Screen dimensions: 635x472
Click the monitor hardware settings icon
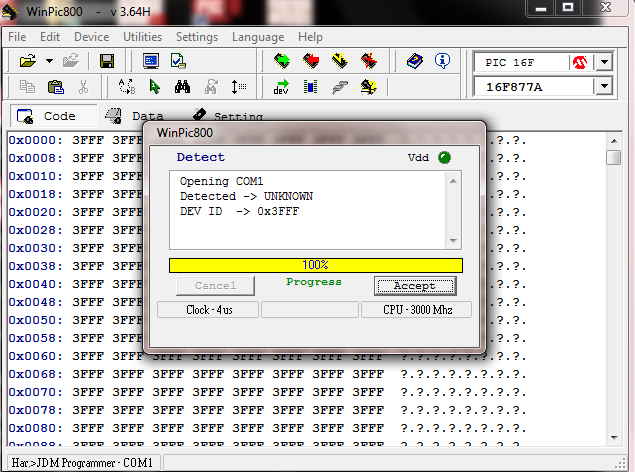pos(151,61)
